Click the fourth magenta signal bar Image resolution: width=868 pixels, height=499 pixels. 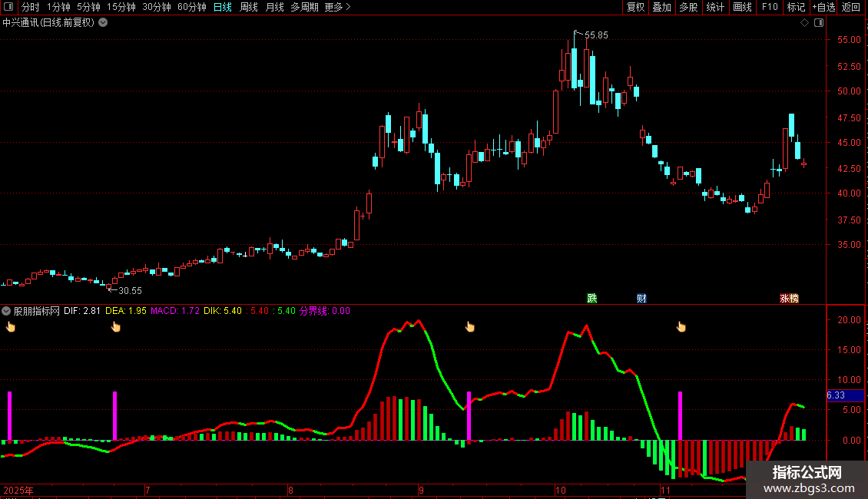pos(680,415)
